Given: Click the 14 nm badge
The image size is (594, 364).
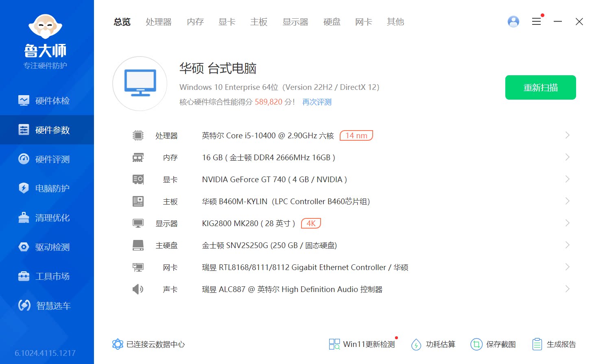Looking at the screenshot, I should (356, 135).
